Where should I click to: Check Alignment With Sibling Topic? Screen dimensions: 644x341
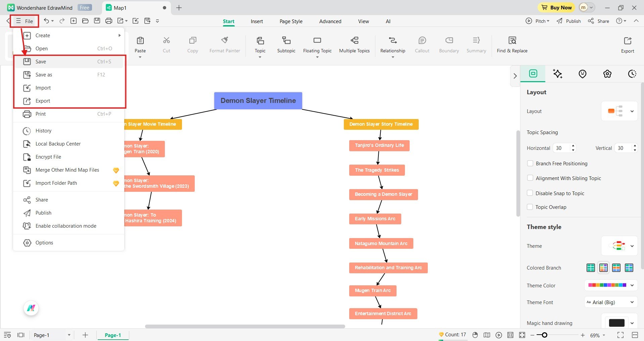(x=530, y=178)
